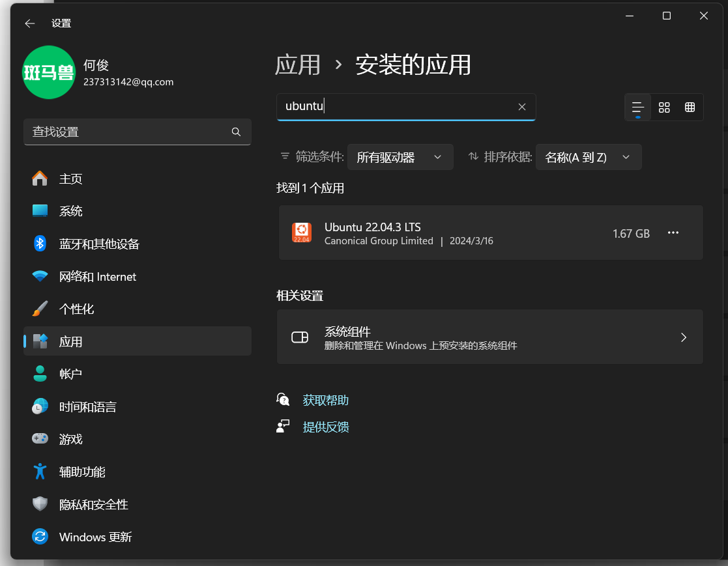Click the magnifier icon in 查找设置
Viewport: 728px width, 566px height.
236,132
